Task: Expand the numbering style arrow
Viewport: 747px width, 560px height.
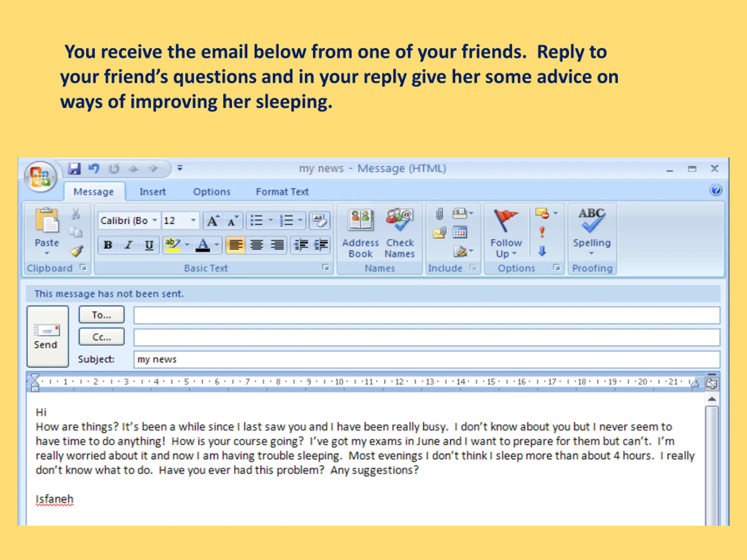Action: (300, 220)
